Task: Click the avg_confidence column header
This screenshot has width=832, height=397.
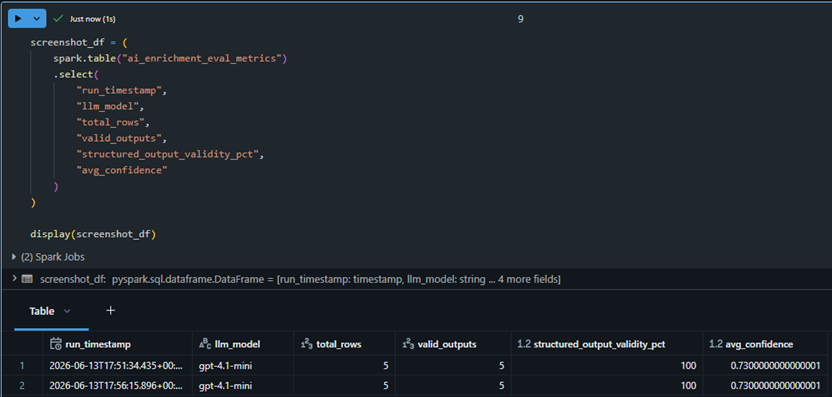Action: (x=765, y=344)
